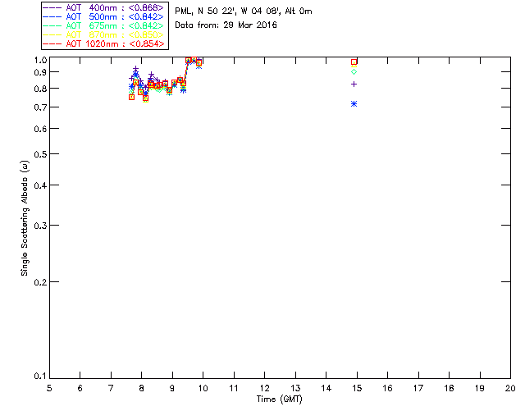Click the yellow AOT 870nm legend entry

tap(103, 34)
